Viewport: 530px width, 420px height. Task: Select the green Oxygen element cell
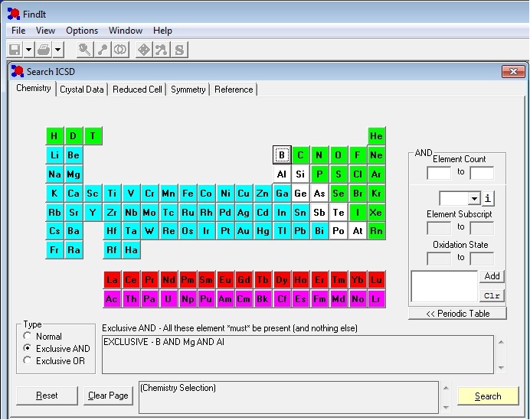pyautogui.click(x=338, y=155)
